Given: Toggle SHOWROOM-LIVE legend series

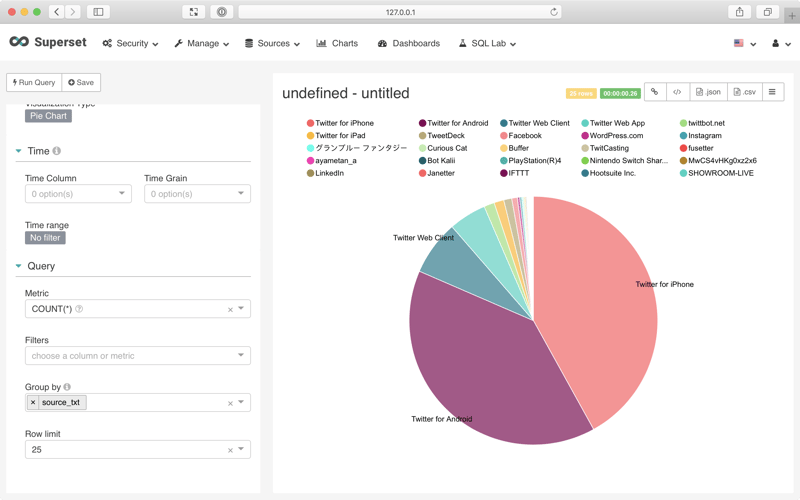Looking at the screenshot, I should [717, 173].
